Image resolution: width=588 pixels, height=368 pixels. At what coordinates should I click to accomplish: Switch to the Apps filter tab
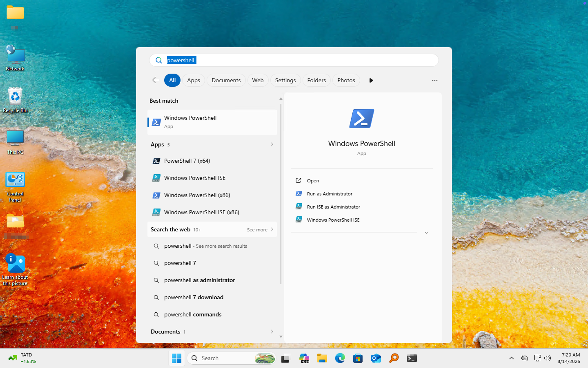coord(193,80)
